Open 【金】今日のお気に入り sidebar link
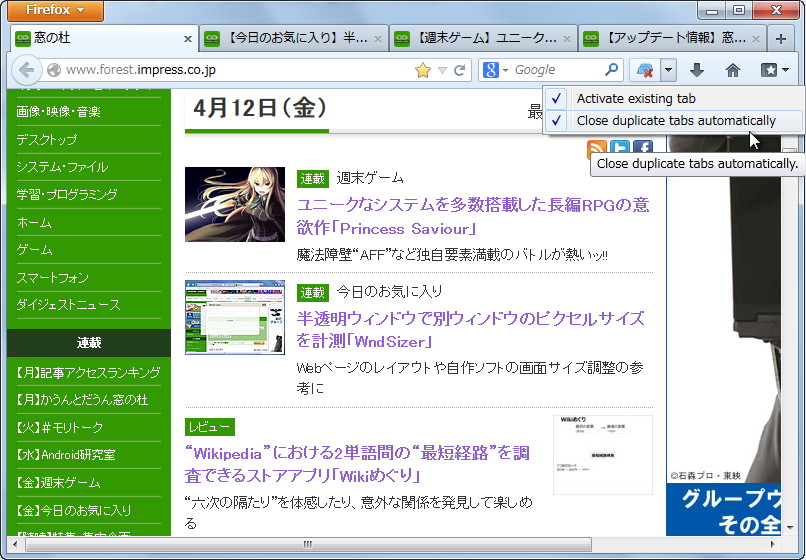This screenshot has height=560, width=806. [73, 510]
